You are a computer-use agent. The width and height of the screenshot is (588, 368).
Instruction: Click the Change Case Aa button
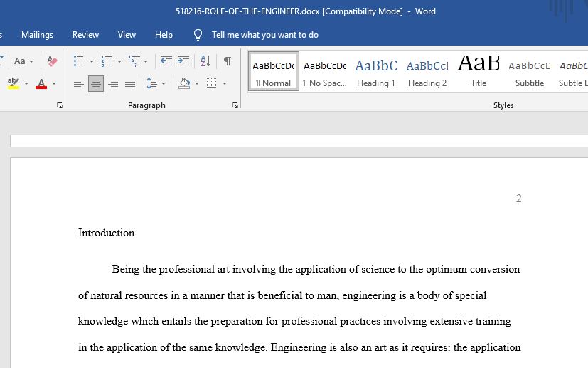tap(19, 61)
